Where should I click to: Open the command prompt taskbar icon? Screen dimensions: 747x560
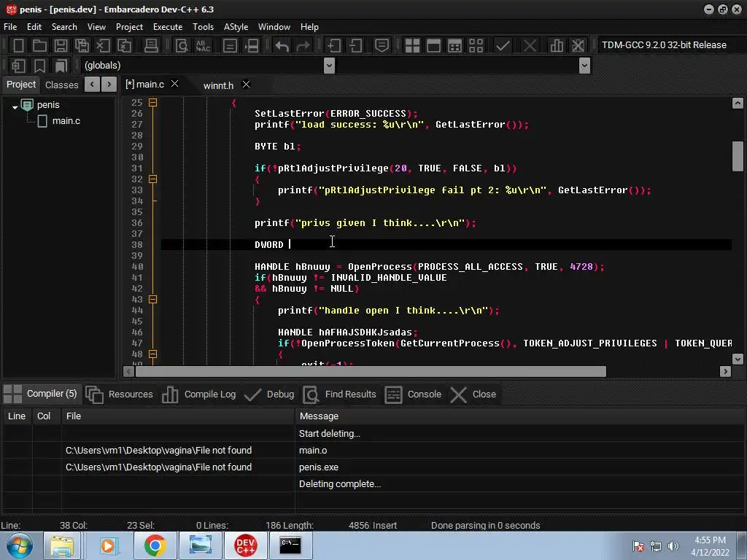tap(290, 545)
